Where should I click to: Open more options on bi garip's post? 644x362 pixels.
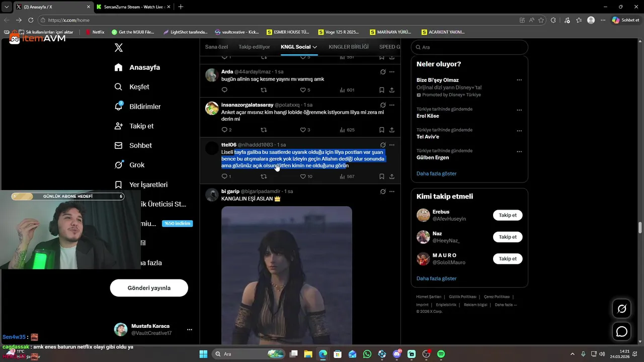pyautogui.click(x=392, y=192)
